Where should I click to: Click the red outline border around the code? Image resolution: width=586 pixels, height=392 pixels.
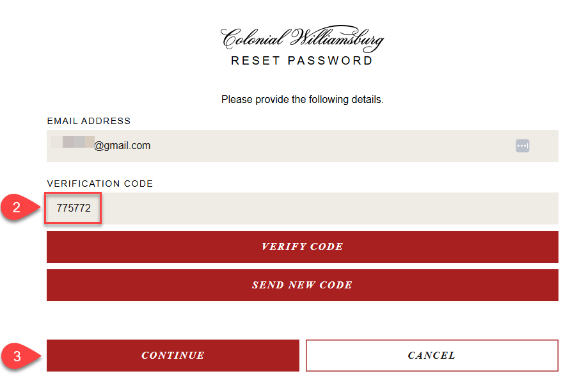pos(73,193)
